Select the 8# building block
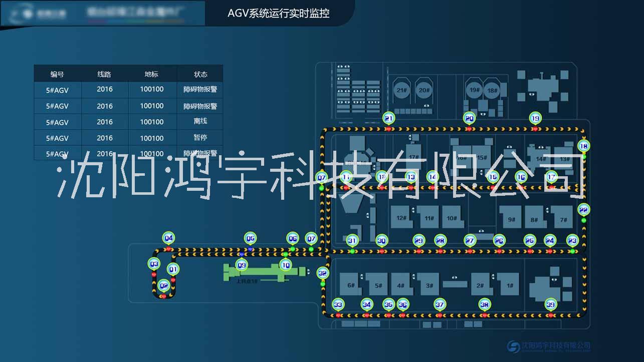The width and height of the screenshot is (644, 362). pos(534,217)
